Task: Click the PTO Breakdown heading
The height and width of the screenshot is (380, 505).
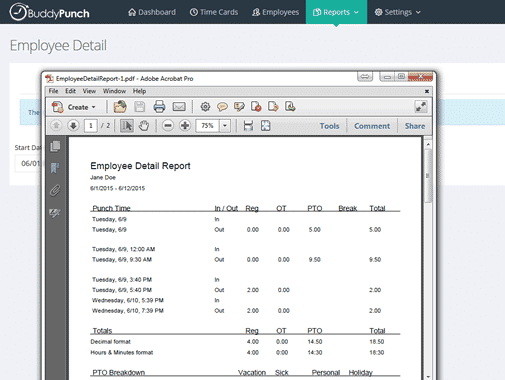Action: (x=118, y=372)
